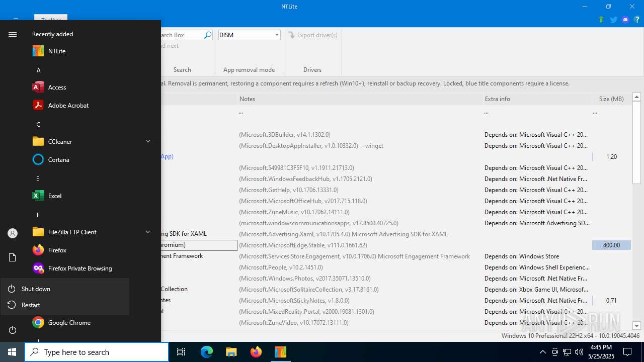Click the component list scrollbar down arrow
The height and width of the screenshot is (362, 644).
tap(636, 326)
